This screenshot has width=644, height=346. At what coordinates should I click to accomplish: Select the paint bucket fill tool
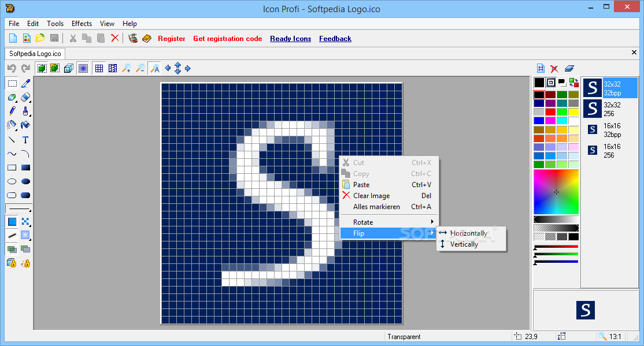point(25,125)
